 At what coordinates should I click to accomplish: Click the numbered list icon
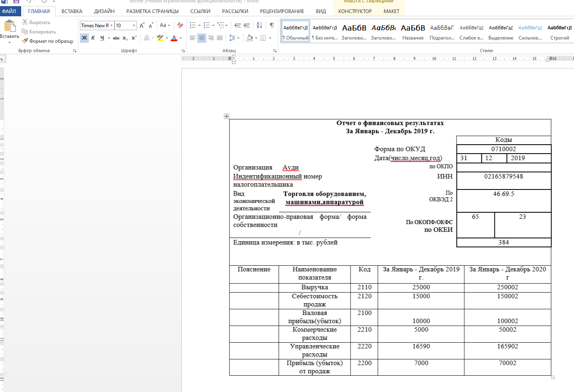click(207, 25)
